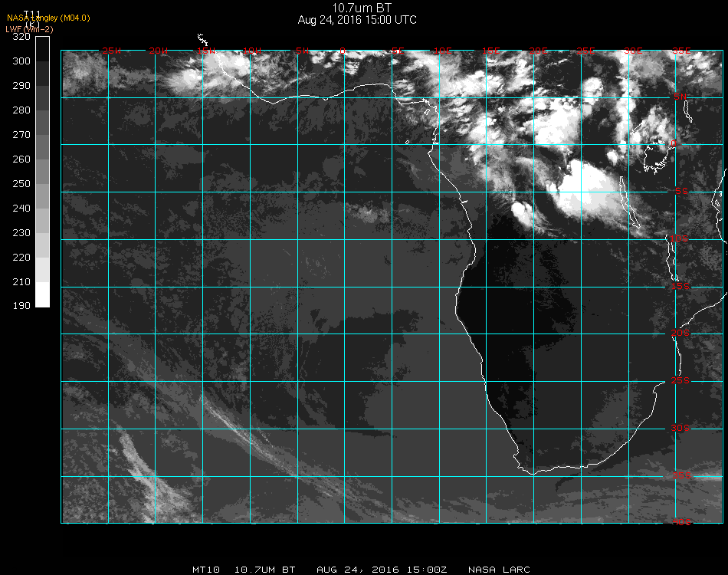The height and width of the screenshot is (575, 728).
Task: Click the 210 colorbar value
Action: point(21,282)
